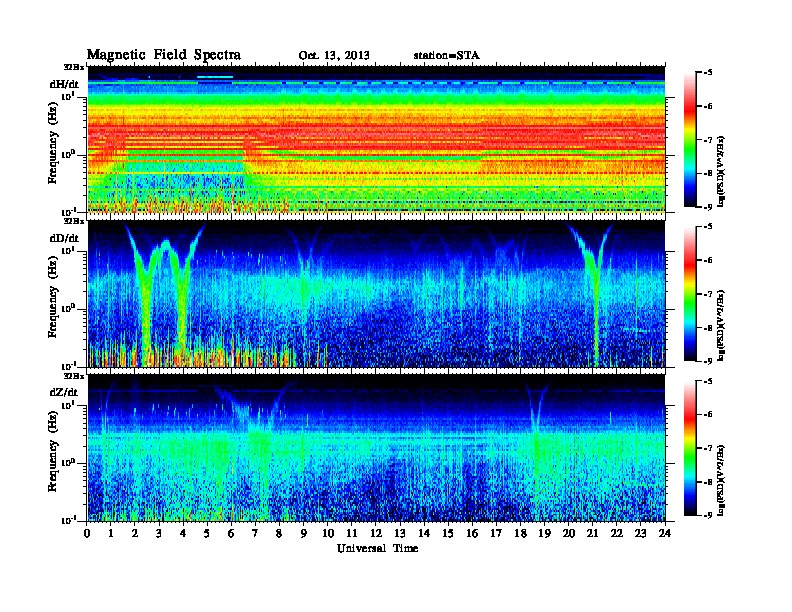792x612 pixels.
Task: Click hour tick label "11" on time axis
Action: pyautogui.click(x=352, y=533)
